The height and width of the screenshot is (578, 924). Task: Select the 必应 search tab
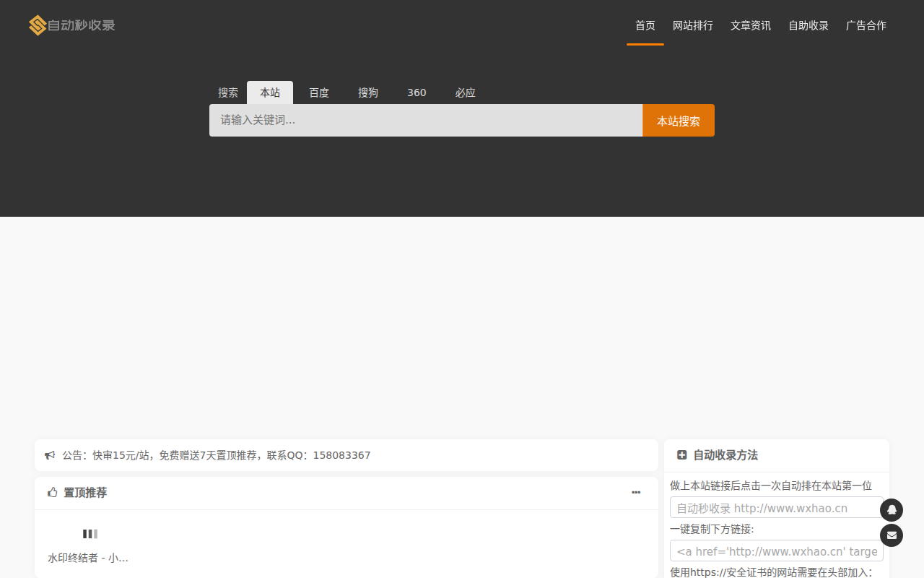point(466,92)
